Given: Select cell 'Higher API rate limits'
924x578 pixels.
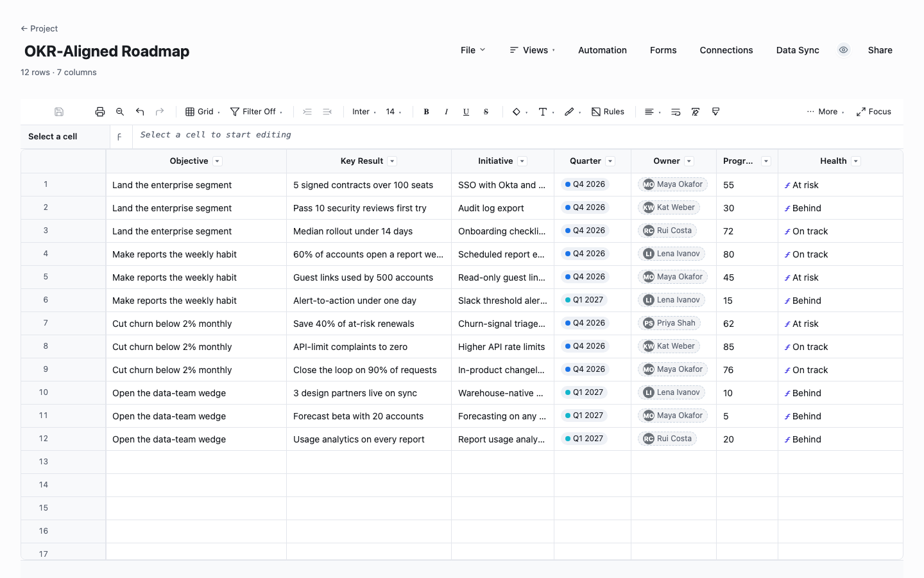Looking at the screenshot, I should click(x=502, y=347).
